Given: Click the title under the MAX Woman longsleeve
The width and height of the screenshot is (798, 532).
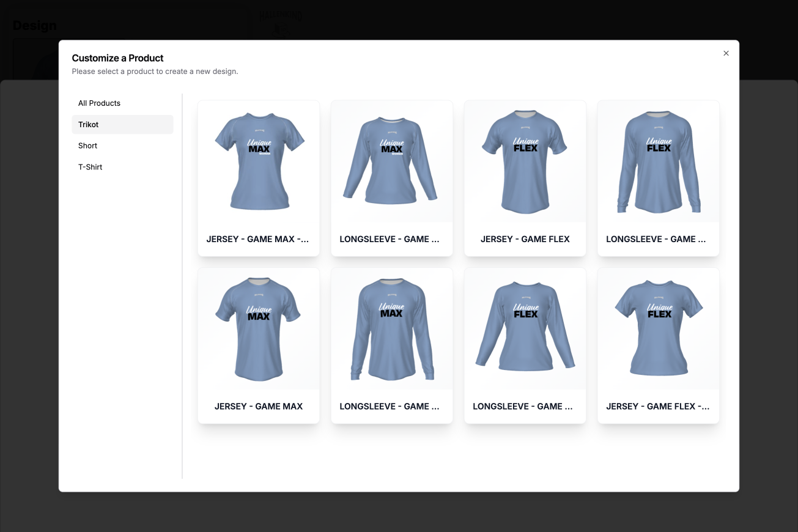Looking at the screenshot, I should pos(390,239).
